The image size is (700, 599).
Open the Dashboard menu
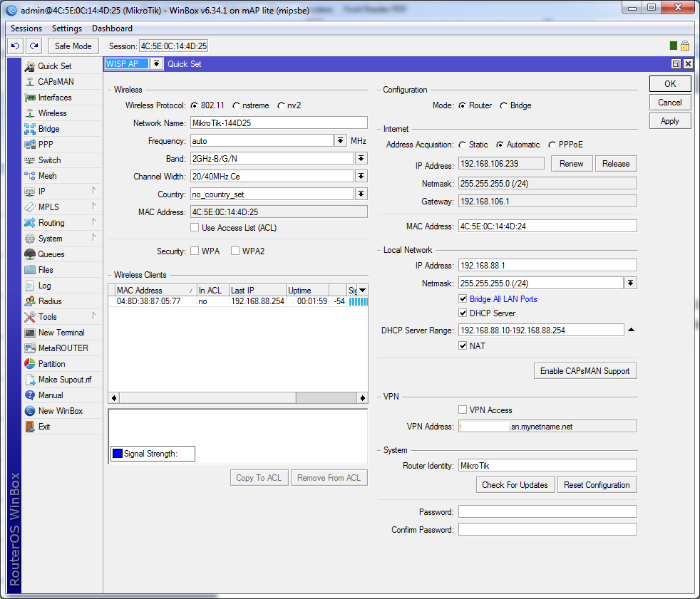click(112, 28)
